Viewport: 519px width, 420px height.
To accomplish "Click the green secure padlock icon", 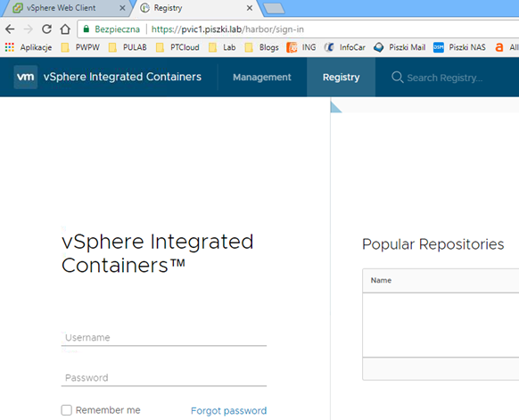I will pyautogui.click(x=86, y=29).
